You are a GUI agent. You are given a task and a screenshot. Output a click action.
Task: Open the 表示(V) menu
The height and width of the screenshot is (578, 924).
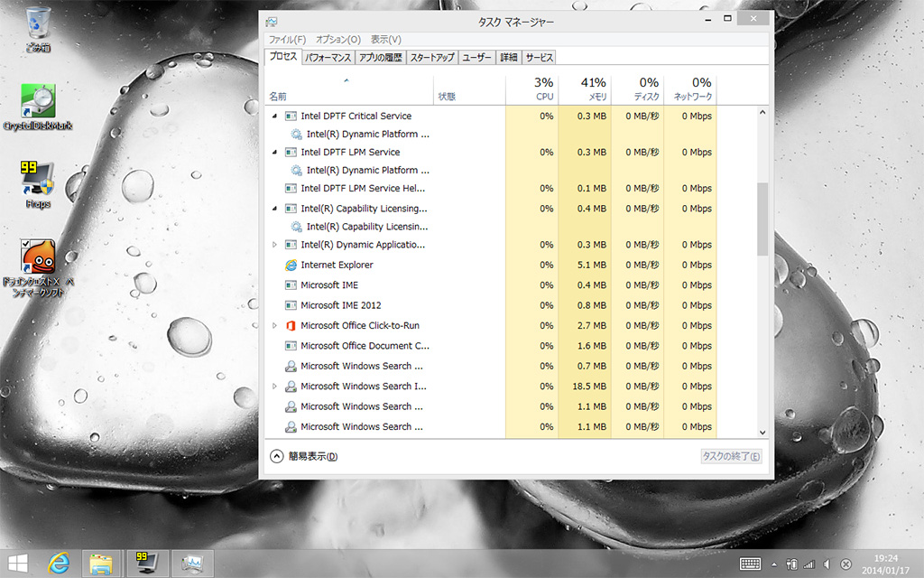point(386,40)
